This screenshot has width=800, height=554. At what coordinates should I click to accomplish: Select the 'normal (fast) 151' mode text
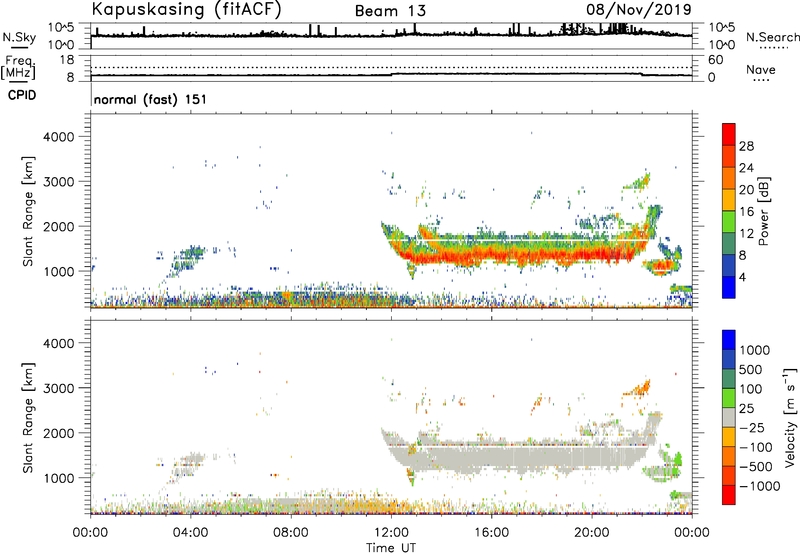(x=151, y=99)
